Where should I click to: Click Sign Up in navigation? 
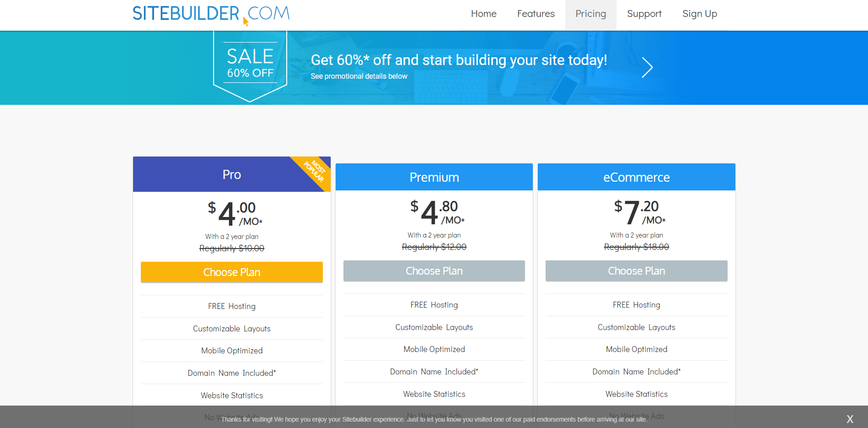point(699,14)
